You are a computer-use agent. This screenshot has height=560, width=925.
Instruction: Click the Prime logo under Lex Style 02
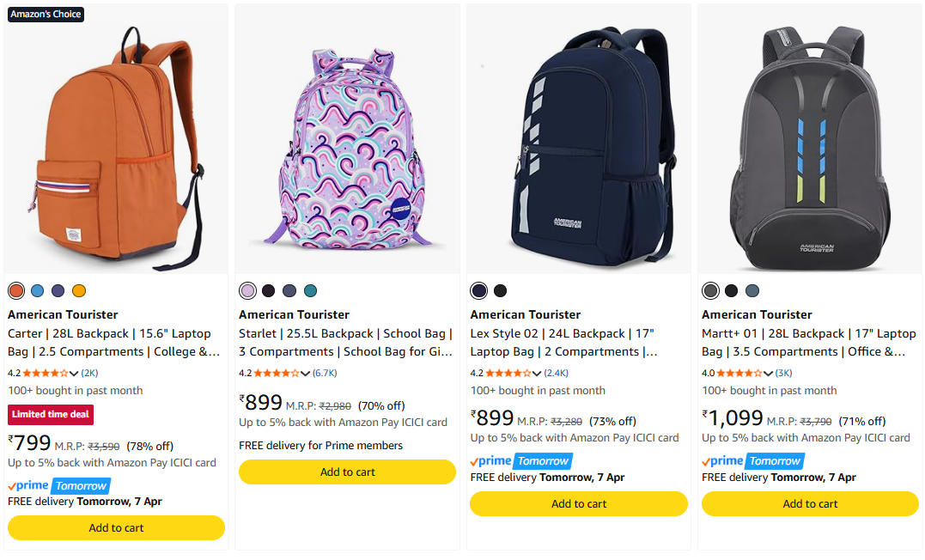click(491, 461)
